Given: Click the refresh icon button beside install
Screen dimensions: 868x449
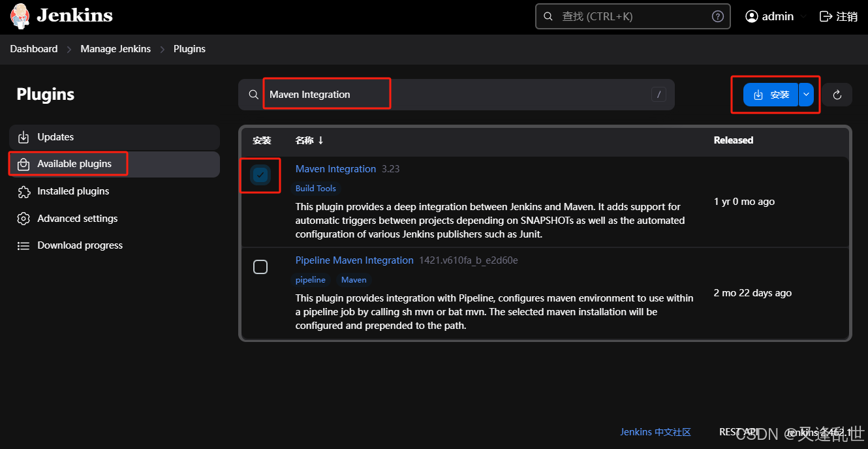Looking at the screenshot, I should (x=837, y=95).
